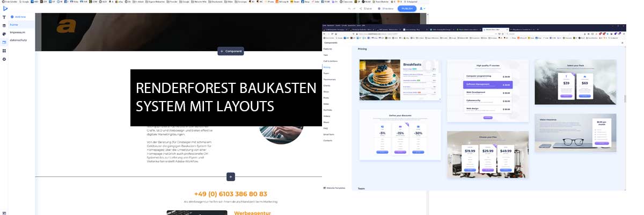Close the Components panel with the X
This screenshot has width=644, height=215.
(x=623, y=42)
